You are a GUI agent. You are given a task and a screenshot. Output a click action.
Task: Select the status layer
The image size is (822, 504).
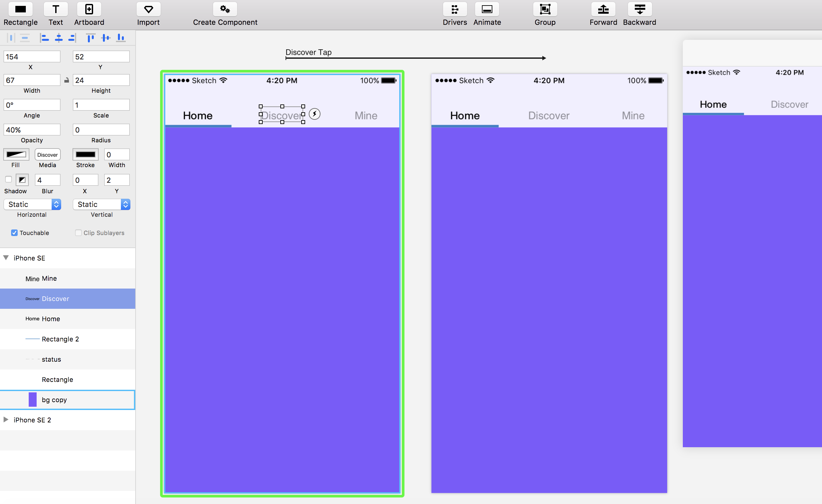coord(67,359)
